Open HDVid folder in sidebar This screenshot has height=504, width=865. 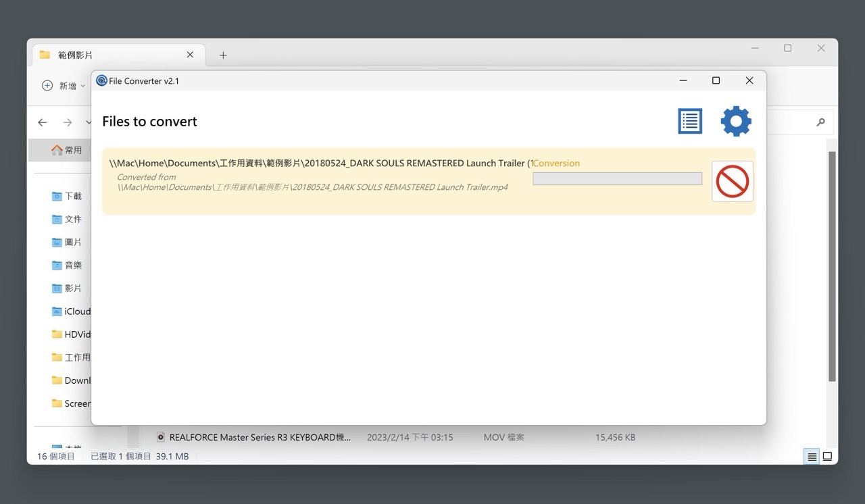click(x=71, y=334)
